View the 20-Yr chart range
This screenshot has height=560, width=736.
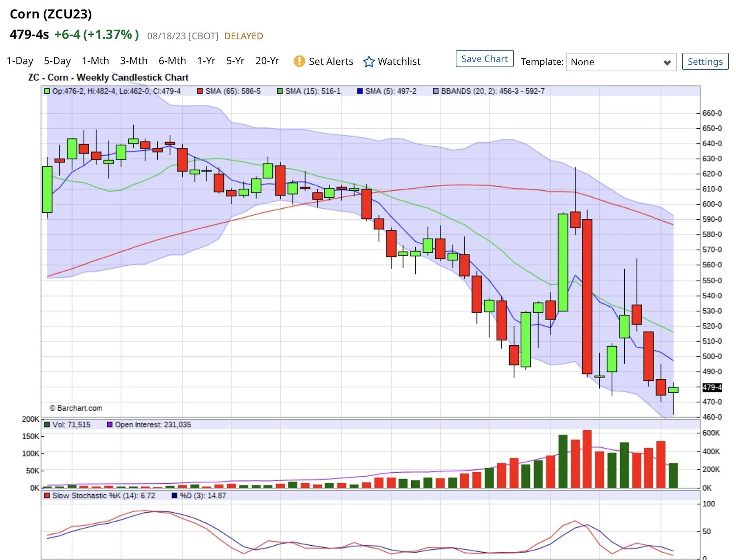tap(267, 61)
